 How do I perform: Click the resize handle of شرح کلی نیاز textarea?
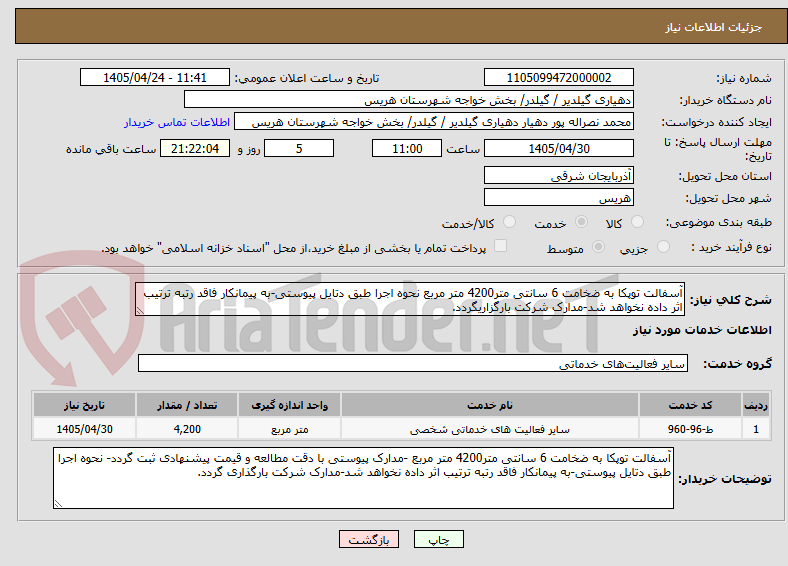(140, 311)
